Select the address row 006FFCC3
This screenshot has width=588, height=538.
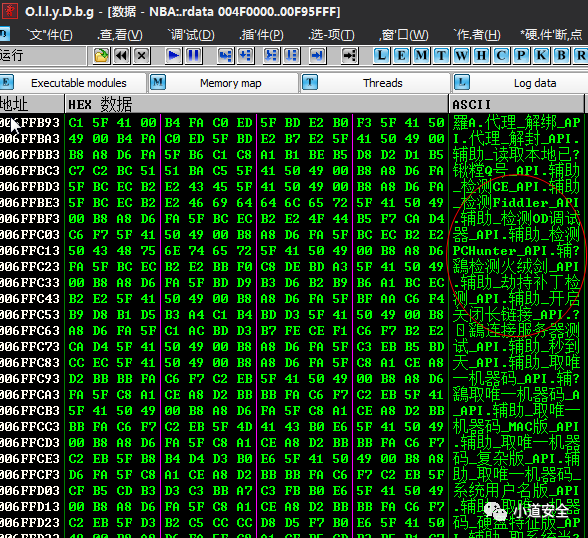(x=30, y=427)
